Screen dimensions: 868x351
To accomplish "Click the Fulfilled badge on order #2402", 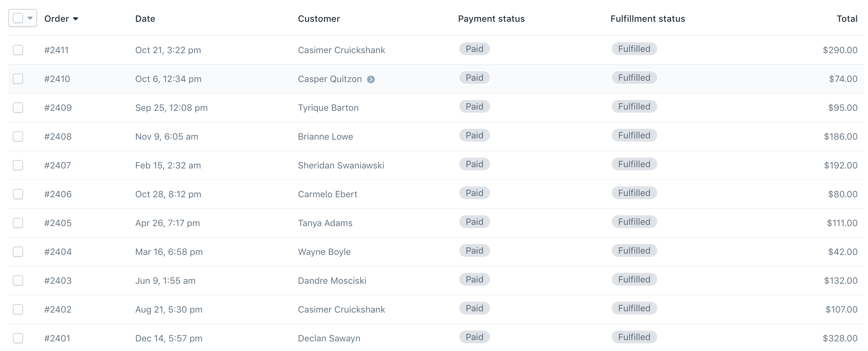I will click(634, 308).
